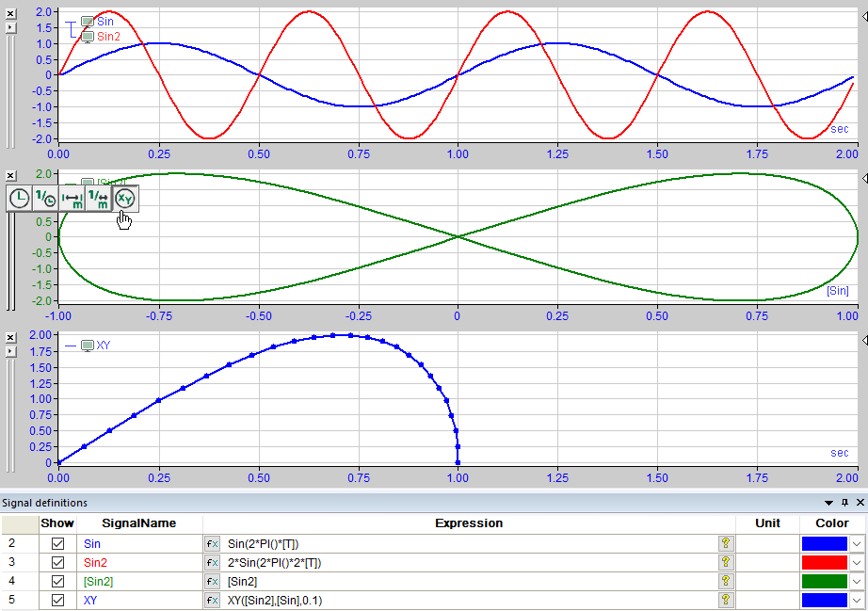Open the color dropdown for Sin
Viewport: 868px width, 611px height.
coord(857,544)
